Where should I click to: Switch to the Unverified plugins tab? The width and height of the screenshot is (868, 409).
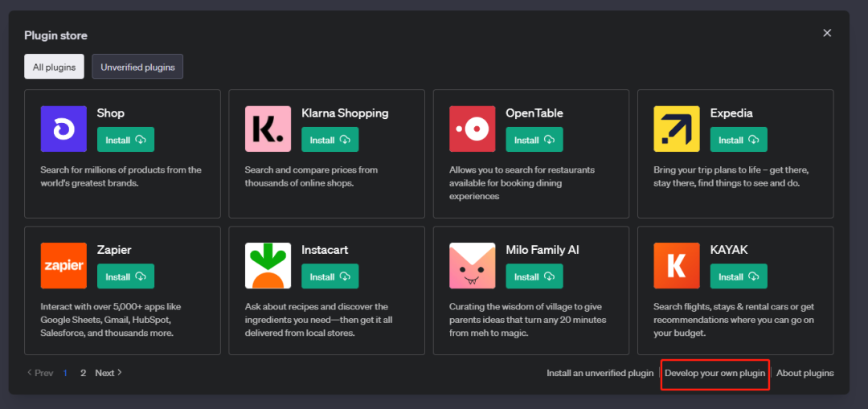tap(137, 67)
